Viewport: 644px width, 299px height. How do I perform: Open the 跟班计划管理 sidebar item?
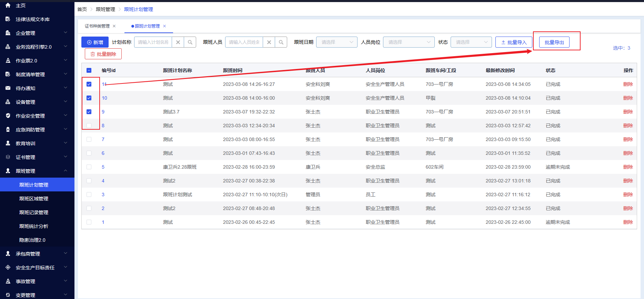[x=37, y=185]
